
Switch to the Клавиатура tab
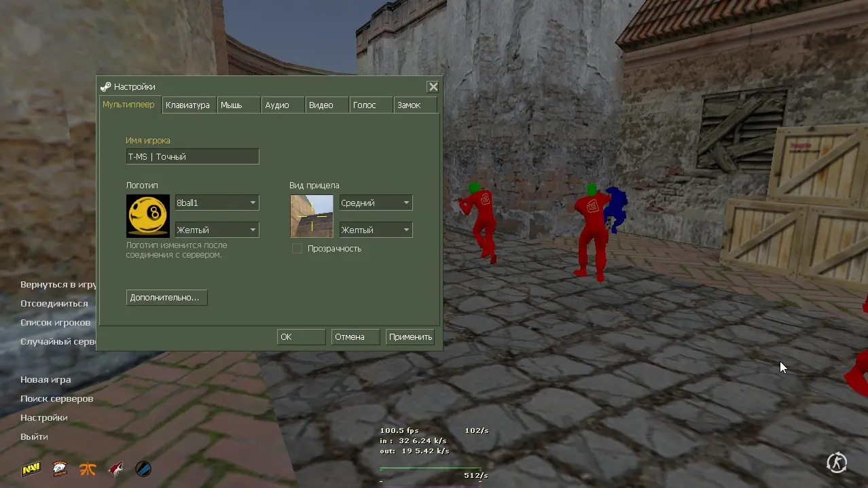pyautogui.click(x=187, y=105)
